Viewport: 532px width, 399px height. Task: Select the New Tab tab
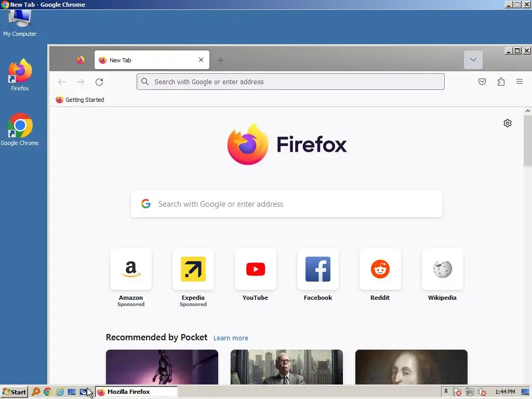pos(152,60)
